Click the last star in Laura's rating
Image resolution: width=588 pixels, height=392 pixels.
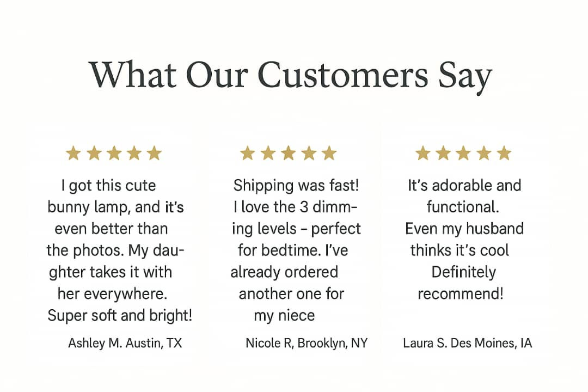[504, 153]
